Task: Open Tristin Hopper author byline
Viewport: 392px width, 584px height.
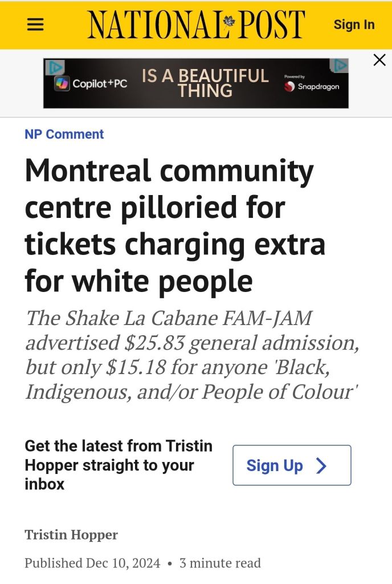Action: tap(71, 535)
